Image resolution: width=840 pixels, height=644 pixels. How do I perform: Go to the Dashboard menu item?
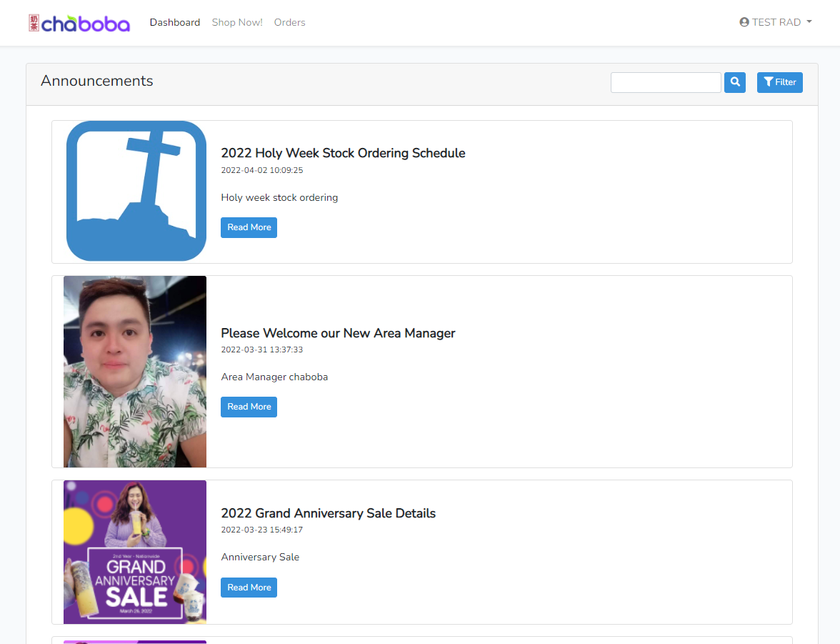[174, 22]
